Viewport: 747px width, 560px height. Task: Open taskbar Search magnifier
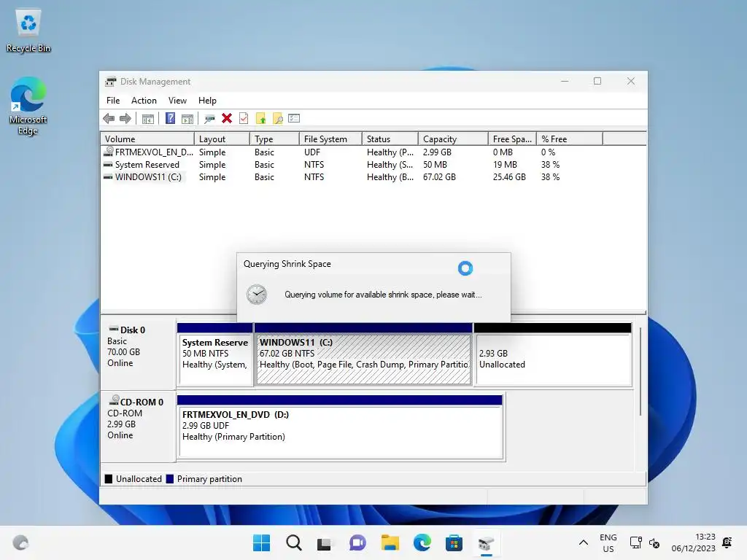293,542
